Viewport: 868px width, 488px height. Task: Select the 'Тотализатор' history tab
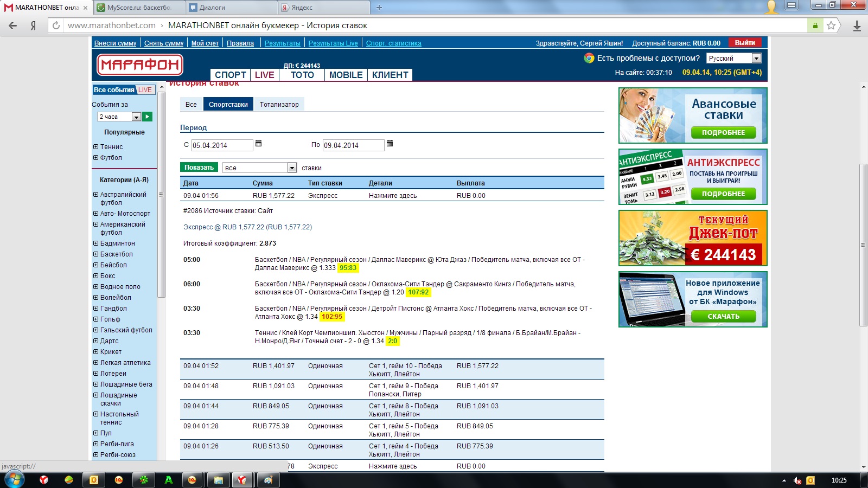coord(279,104)
